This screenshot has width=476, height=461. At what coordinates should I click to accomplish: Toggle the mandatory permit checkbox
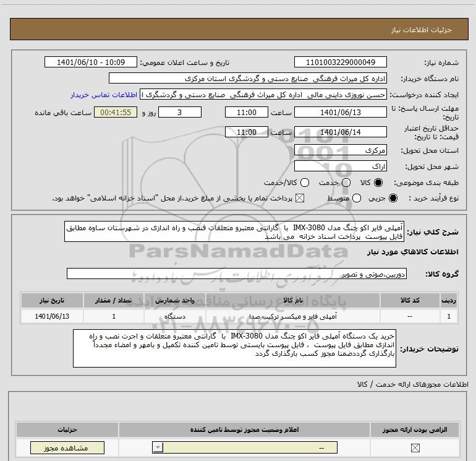pyautogui.click(x=415, y=448)
